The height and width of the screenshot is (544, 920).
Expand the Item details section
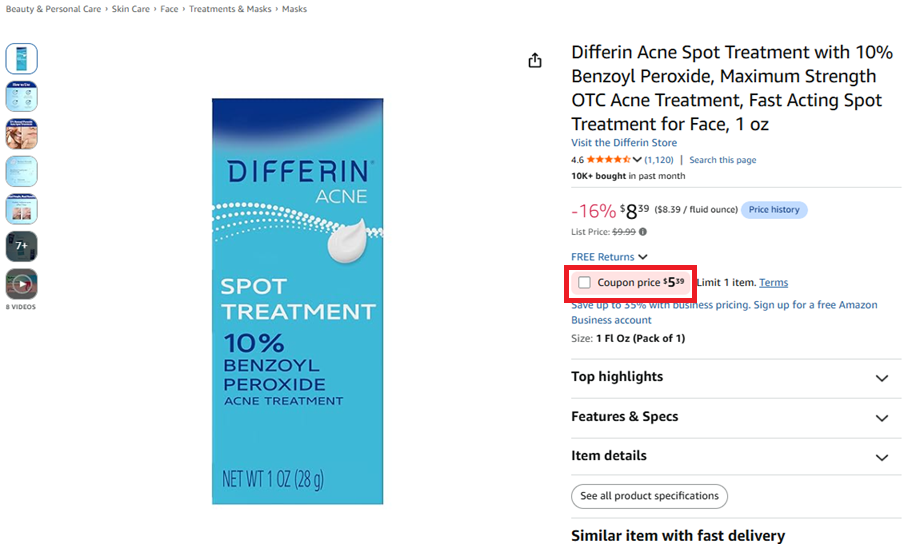(736, 457)
